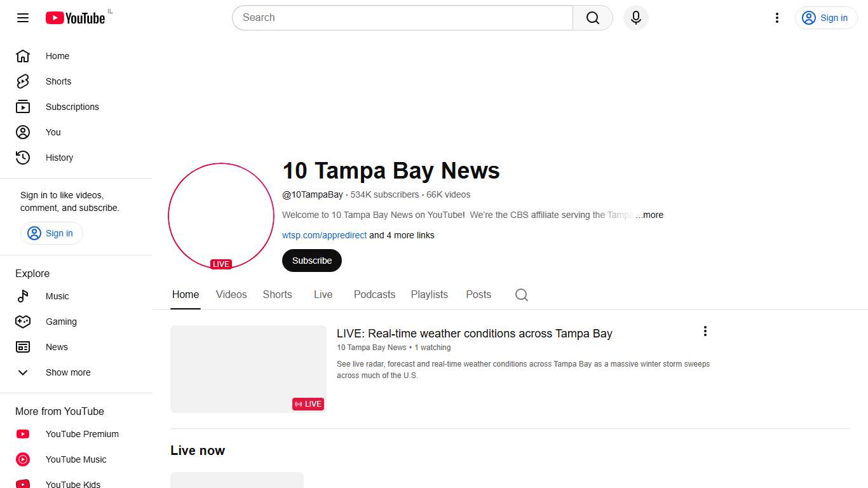Open the wtsp.com/appredirect link
Viewport: 868px width, 488px height.
[324, 235]
